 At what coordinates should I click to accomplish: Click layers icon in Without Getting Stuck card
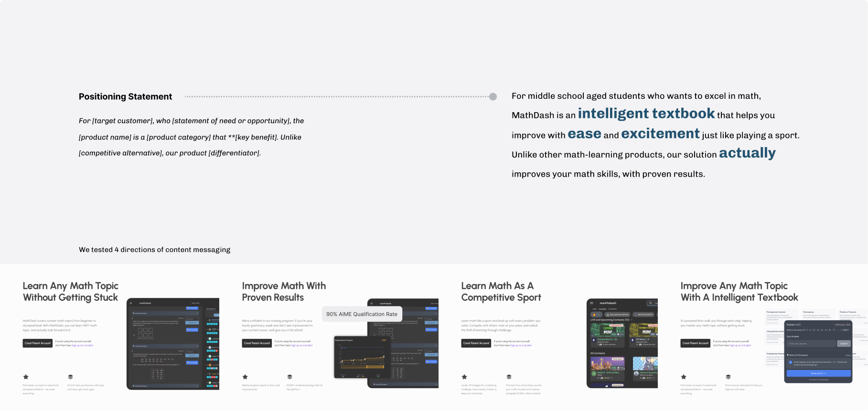click(70, 377)
